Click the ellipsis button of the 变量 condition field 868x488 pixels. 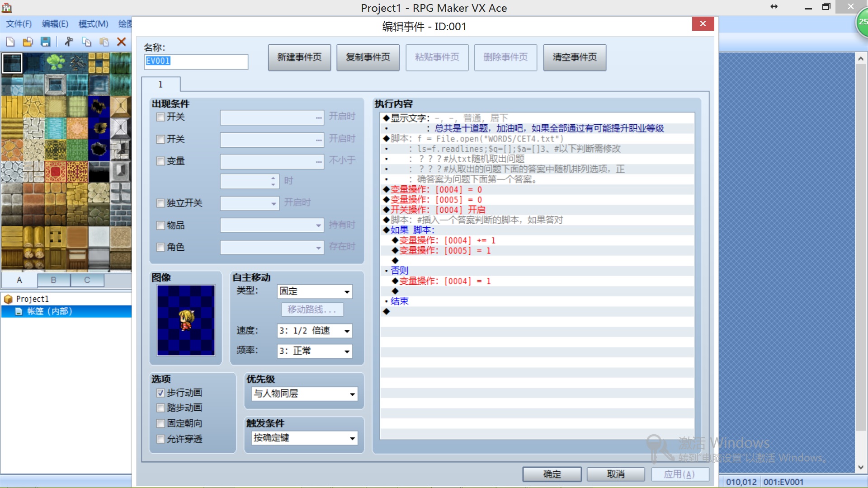[x=319, y=162]
